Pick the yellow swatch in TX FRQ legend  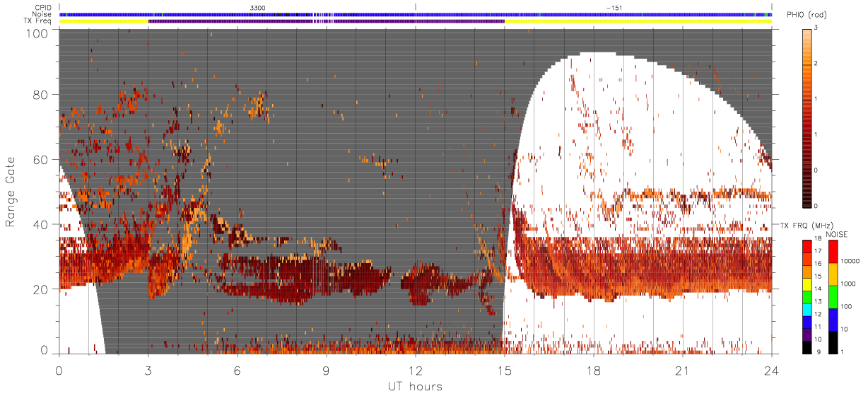[807, 285]
